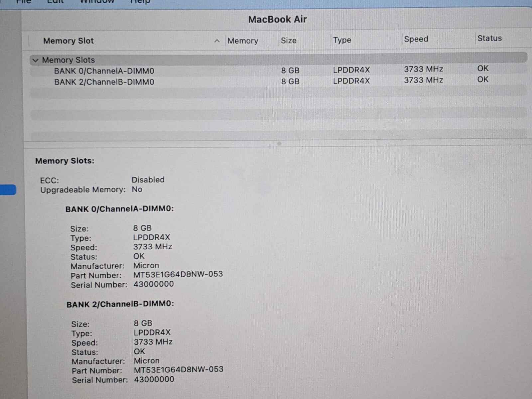
Task: Select the BANK 0/ChannelA-DIMM0 row
Action: tap(104, 70)
